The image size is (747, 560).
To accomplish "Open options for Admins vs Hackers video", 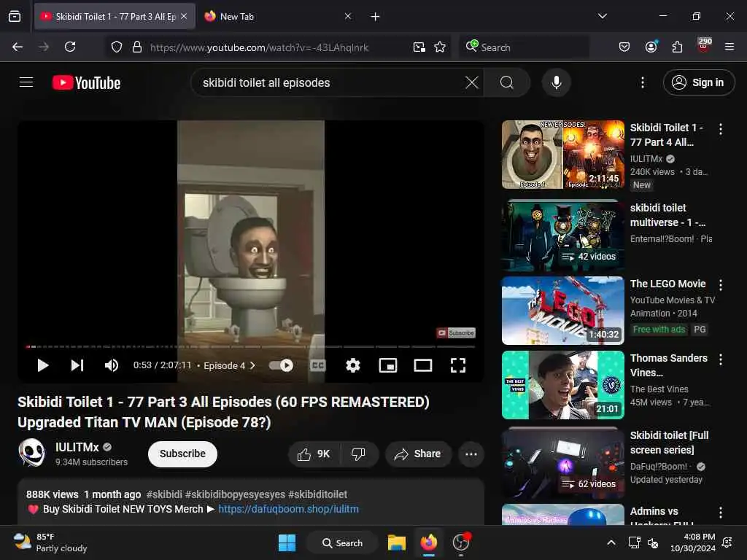I will click(x=720, y=513).
